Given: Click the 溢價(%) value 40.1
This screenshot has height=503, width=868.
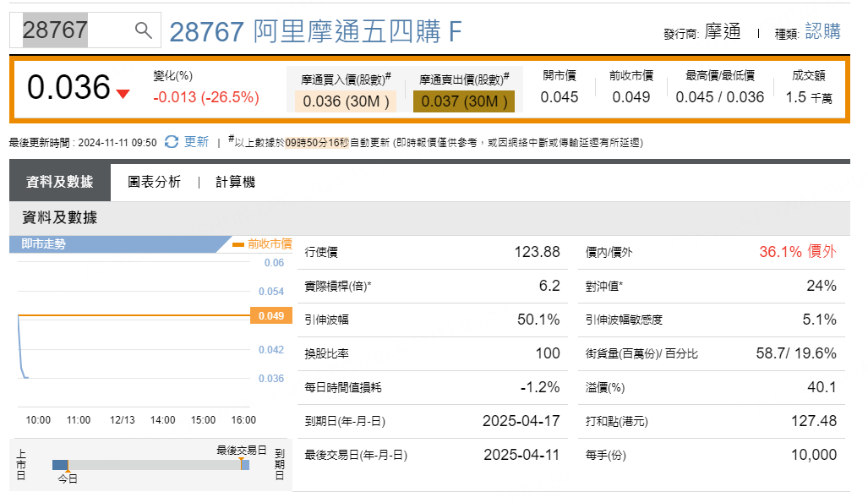Looking at the screenshot, I should pos(822,387).
